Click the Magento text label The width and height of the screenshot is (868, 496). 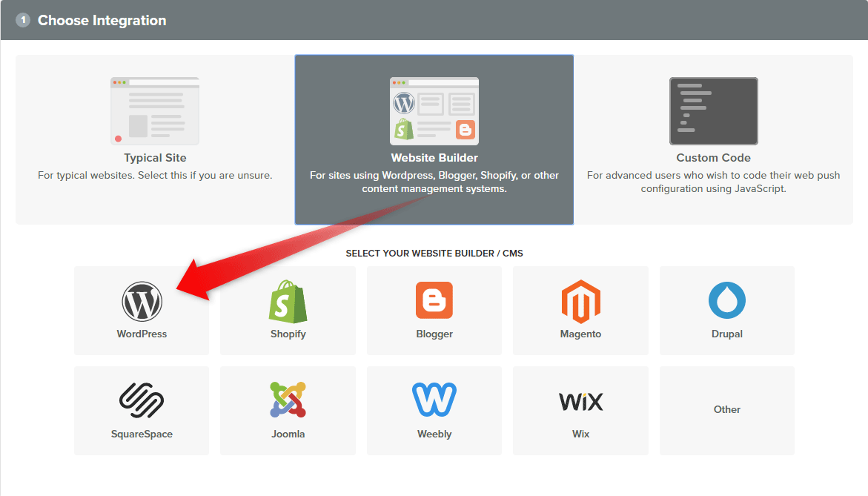(580, 334)
